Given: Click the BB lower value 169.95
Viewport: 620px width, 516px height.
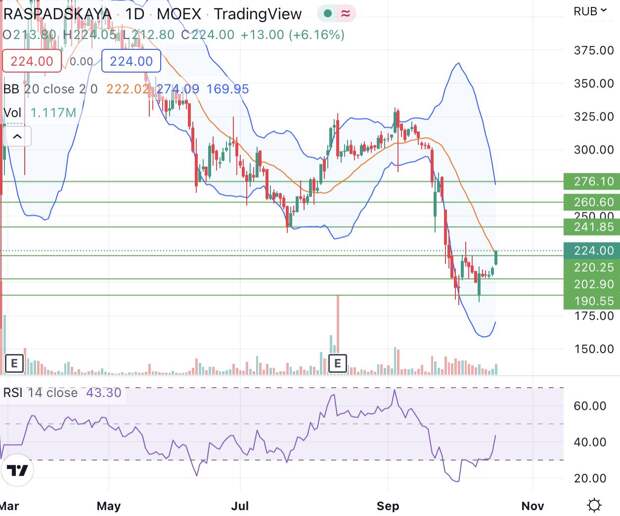Looking at the screenshot, I should tap(228, 89).
